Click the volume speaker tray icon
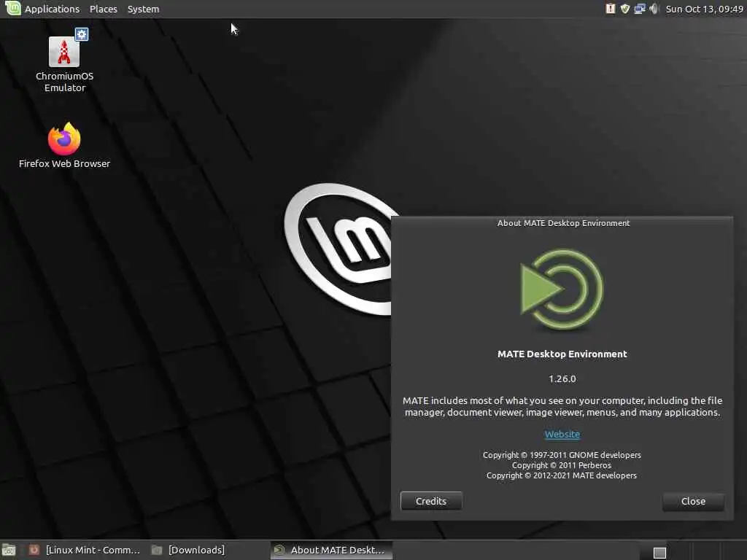Screen dimensions: 747x560 click(654, 9)
